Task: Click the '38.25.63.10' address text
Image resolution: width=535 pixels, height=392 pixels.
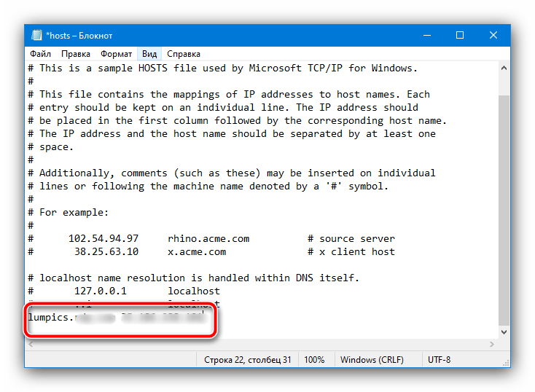Action: [106, 252]
